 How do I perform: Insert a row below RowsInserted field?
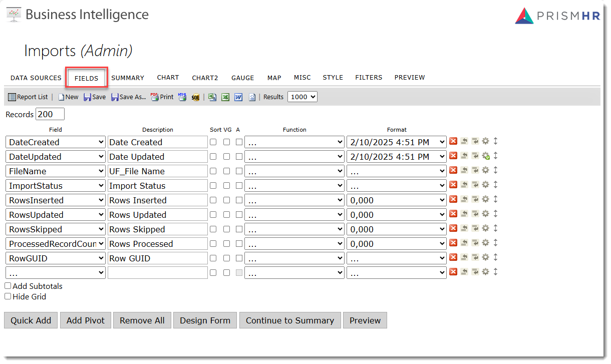(x=475, y=200)
